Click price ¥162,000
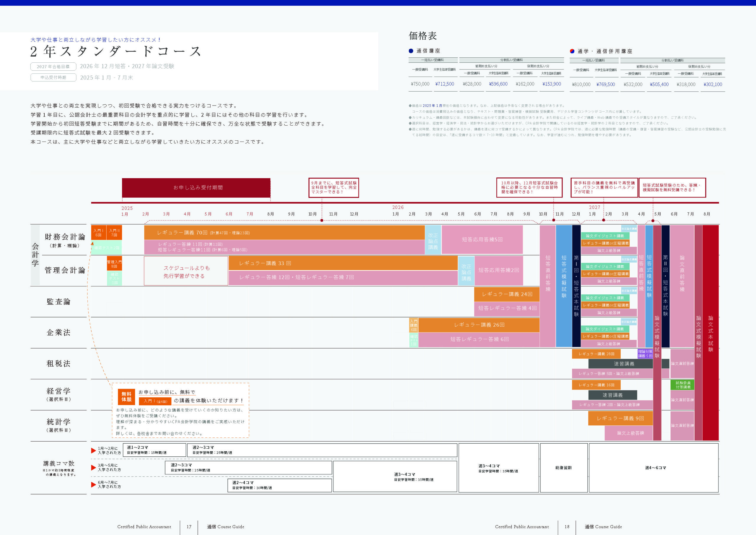Viewport: 756px width, 535px height. point(525,84)
